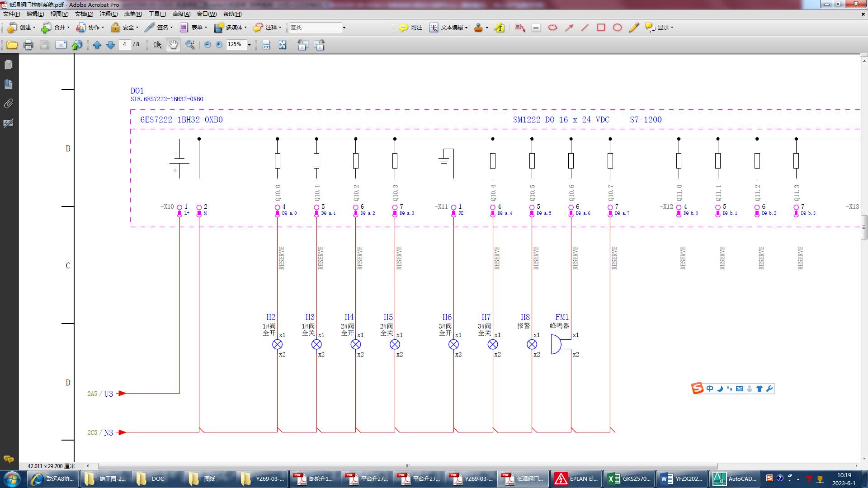Select the marquee zoom tool
Screen dimensions: 868x488
(x=190, y=45)
